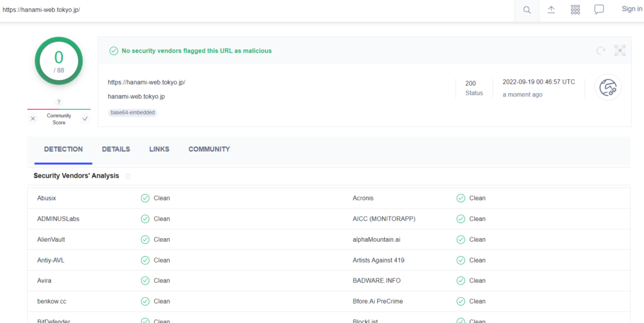Click the Security Vendors' Analysis heading
The image size is (644, 323).
point(76,176)
